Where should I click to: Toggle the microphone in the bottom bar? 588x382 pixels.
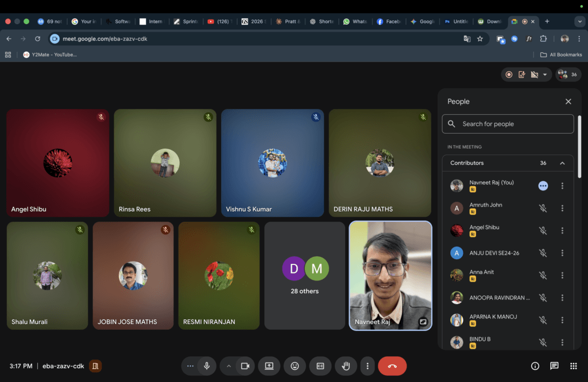206,366
